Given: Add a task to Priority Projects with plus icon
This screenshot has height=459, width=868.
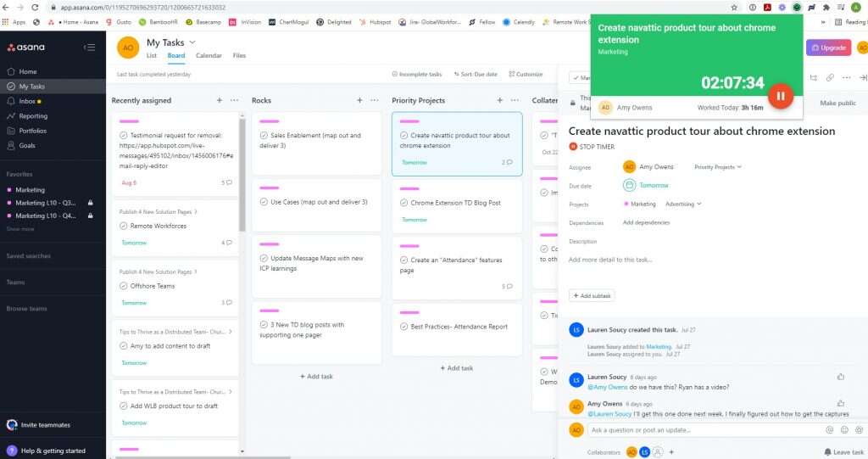Looking at the screenshot, I should click(x=499, y=100).
